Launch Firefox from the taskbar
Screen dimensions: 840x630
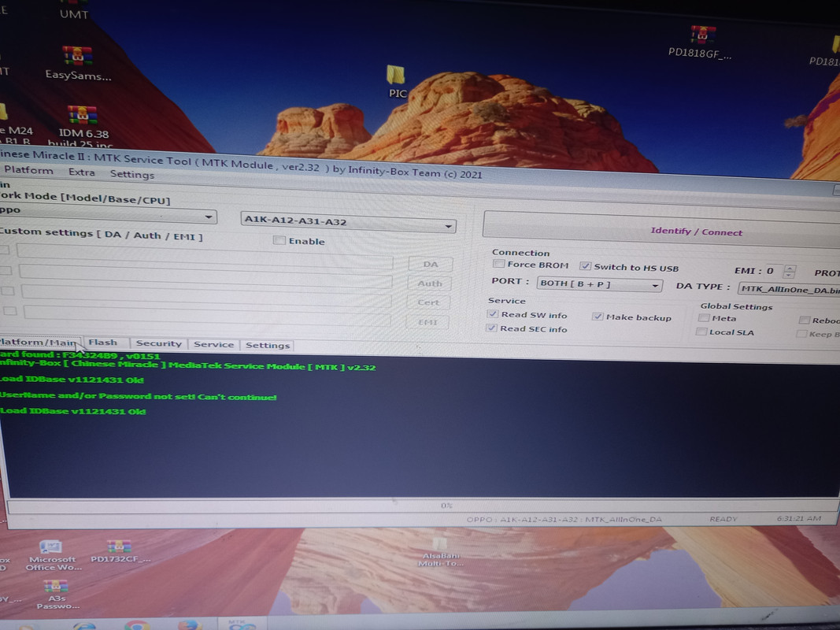tap(188, 625)
